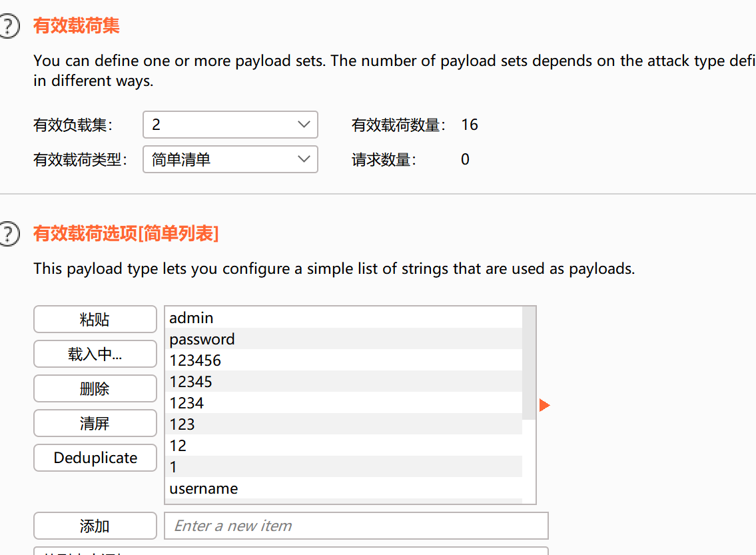The height and width of the screenshot is (555, 756).
Task: Select admin in the payload list
Action: pyautogui.click(x=343, y=318)
